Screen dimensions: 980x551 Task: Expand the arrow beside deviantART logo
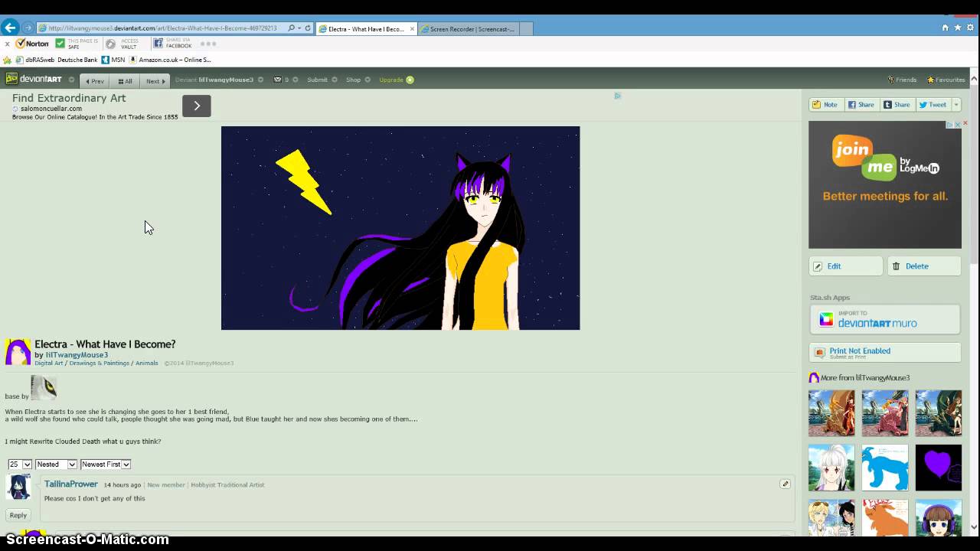71,80
